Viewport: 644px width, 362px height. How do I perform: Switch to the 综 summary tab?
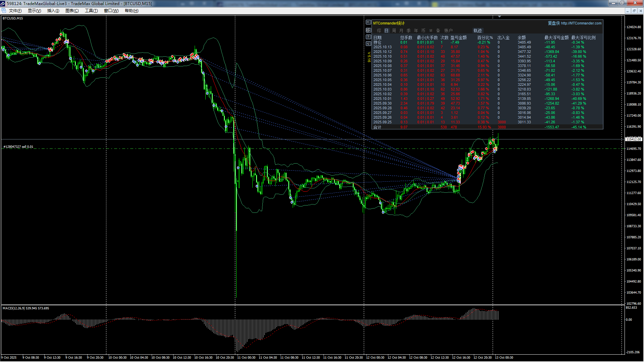379,31
